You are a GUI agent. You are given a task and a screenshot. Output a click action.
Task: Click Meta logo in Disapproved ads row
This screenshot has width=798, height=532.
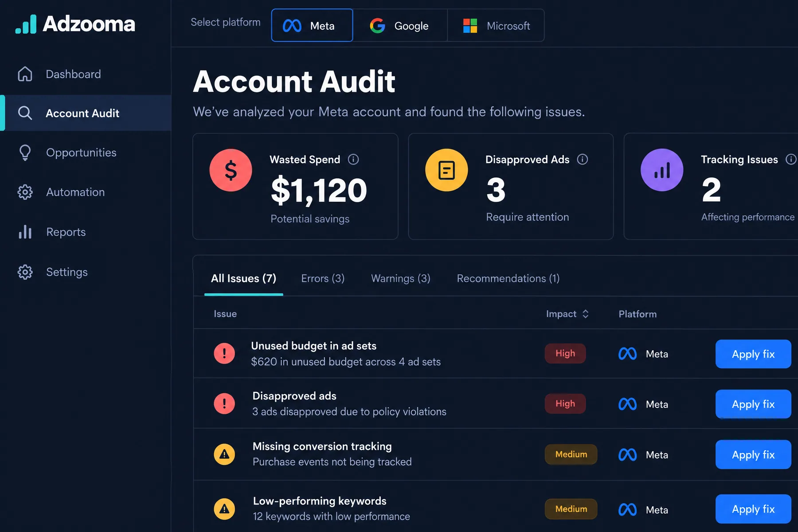[x=627, y=404]
